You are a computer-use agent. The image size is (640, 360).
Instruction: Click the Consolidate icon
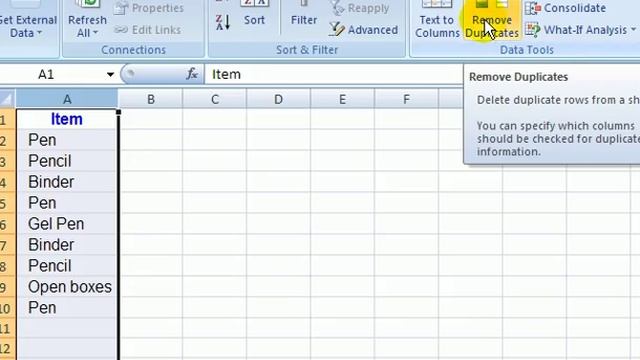(x=533, y=8)
